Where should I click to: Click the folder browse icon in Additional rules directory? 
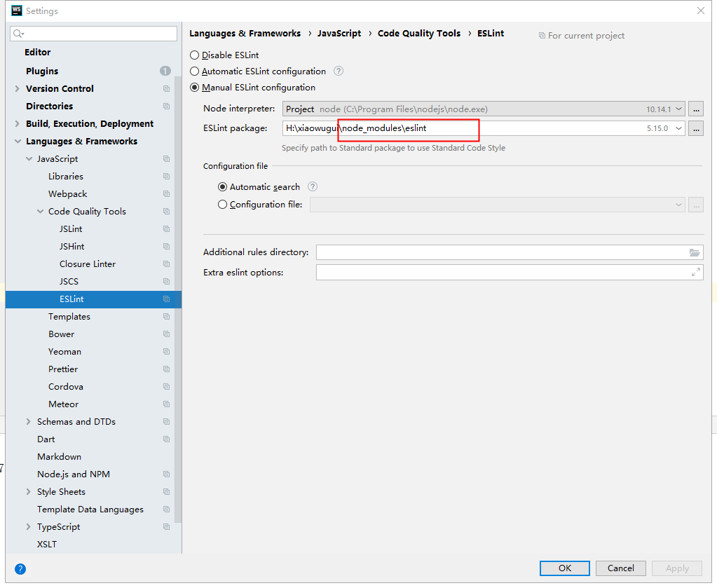click(x=695, y=252)
